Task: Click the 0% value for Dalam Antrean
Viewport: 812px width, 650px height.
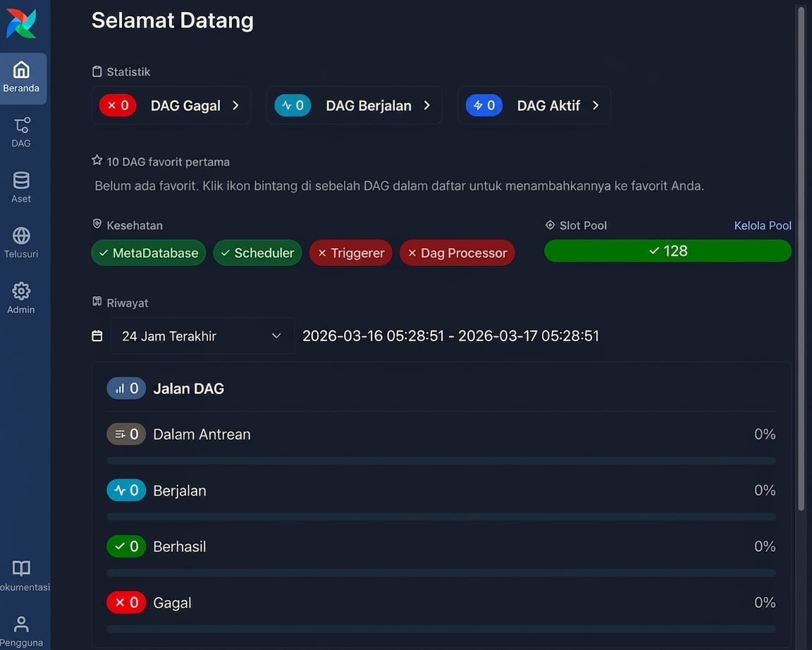Action: pyautogui.click(x=765, y=434)
